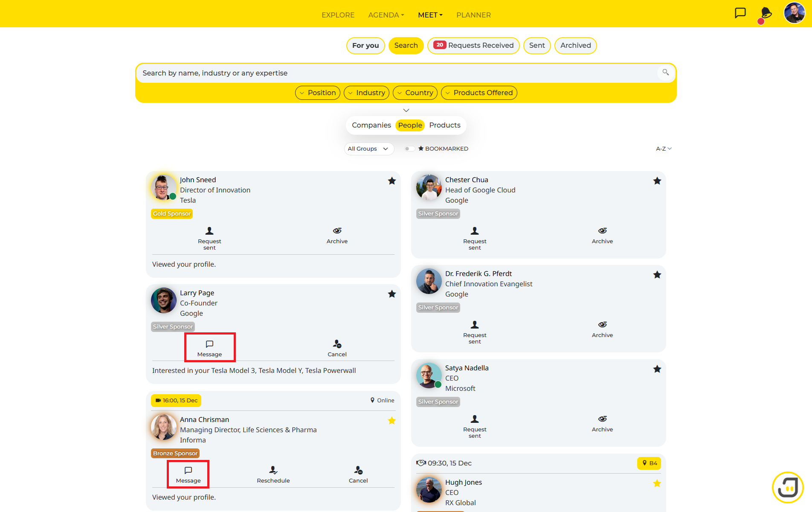Switch to the Search tab
The image size is (812, 512).
click(x=406, y=46)
